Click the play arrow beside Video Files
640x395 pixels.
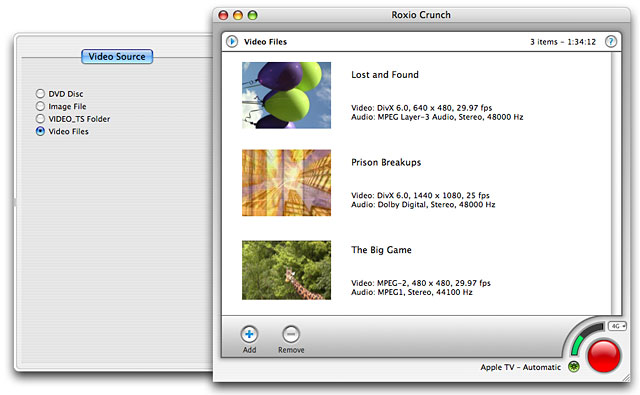pyautogui.click(x=232, y=42)
